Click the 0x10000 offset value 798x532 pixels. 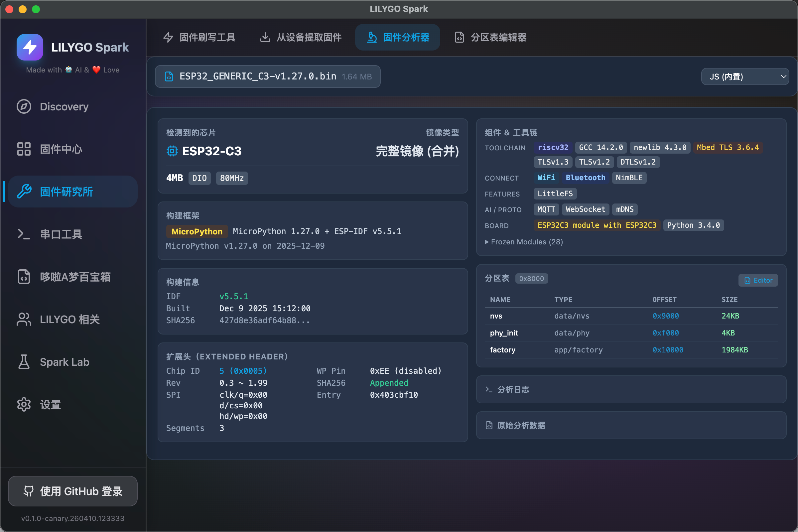tap(668, 350)
